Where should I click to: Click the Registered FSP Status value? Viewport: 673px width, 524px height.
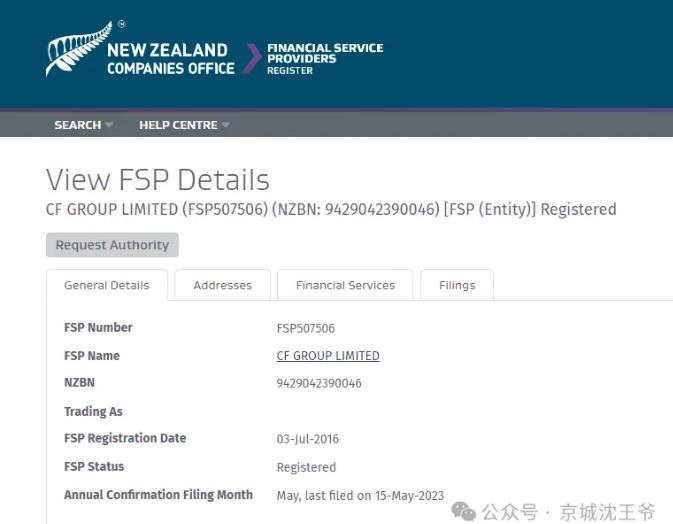pyautogui.click(x=306, y=467)
